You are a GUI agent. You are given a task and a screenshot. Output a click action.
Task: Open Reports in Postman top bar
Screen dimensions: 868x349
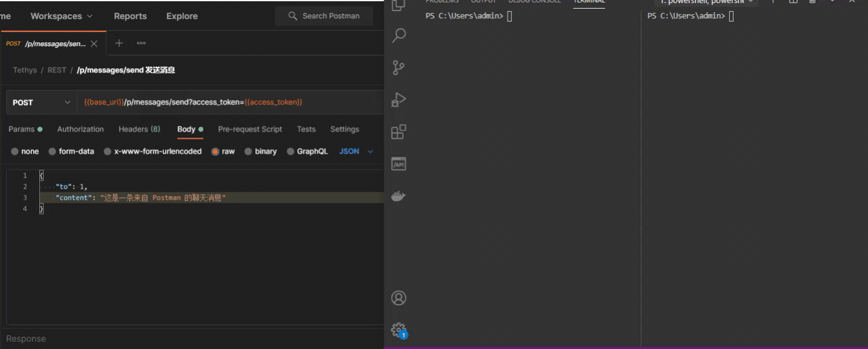(x=130, y=16)
